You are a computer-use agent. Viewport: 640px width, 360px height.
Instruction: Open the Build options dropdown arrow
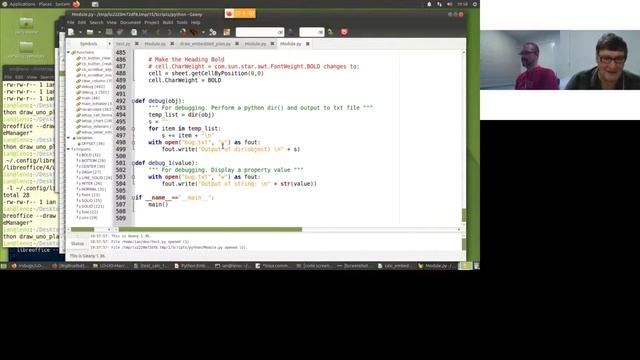[x=203, y=32]
